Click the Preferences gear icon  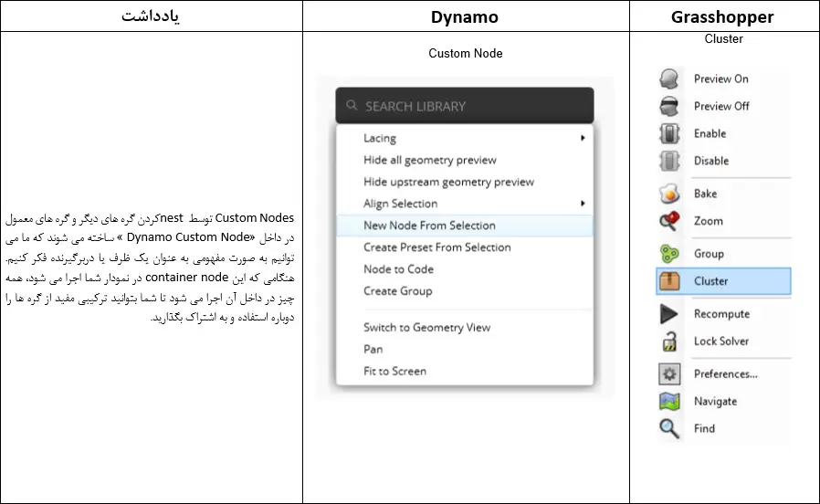click(669, 374)
